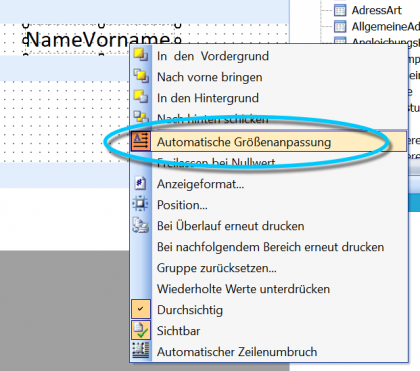Click the 'In den Vordergrund' icon
The image size is (420, 371).
click(141, 55)
